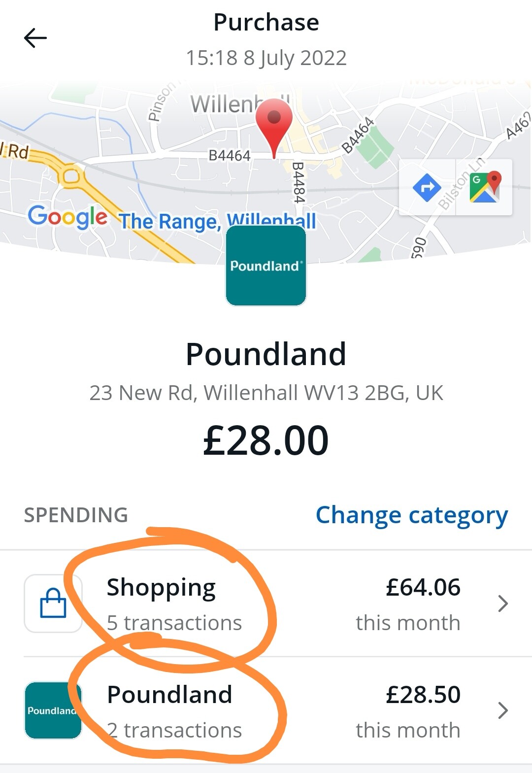Open The Range, Willenhall map link
532x773 pixels.
click(x=217, y=221)
